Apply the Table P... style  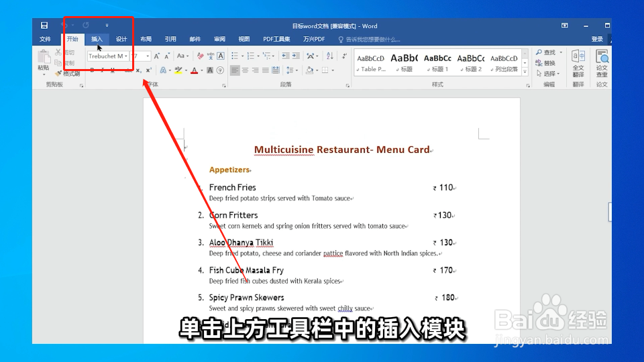371,63
